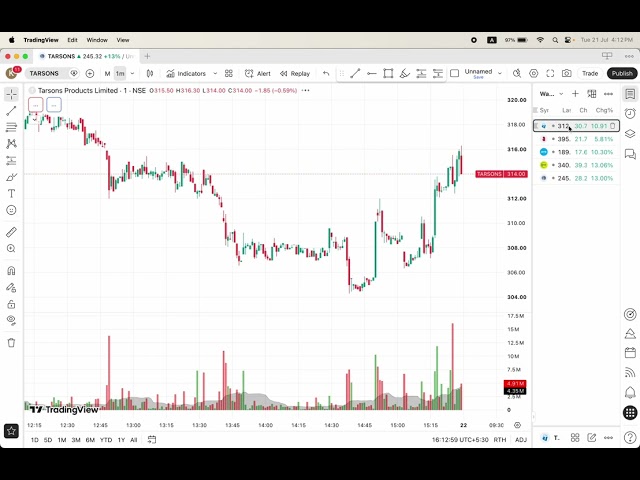Open a new tab with plus button
640x480 pixels.
click(147, 56)
